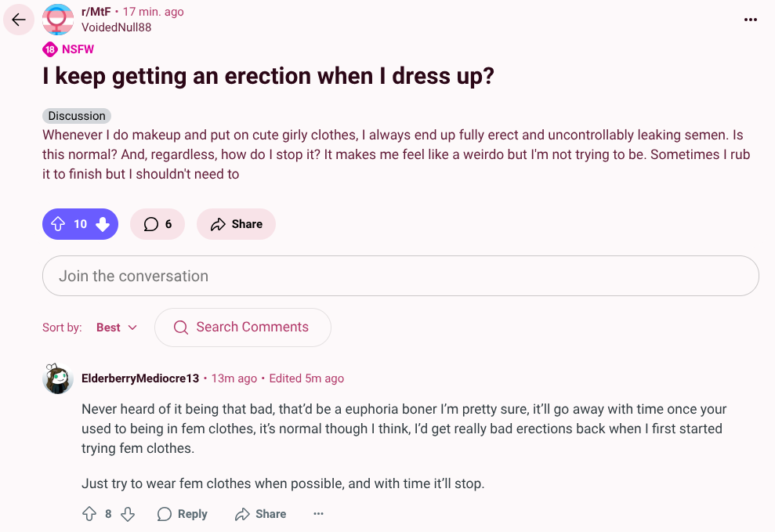Click the Search Comments field
Image resolution: width=775 pixels, height=532 pixels.
point(243,328)
